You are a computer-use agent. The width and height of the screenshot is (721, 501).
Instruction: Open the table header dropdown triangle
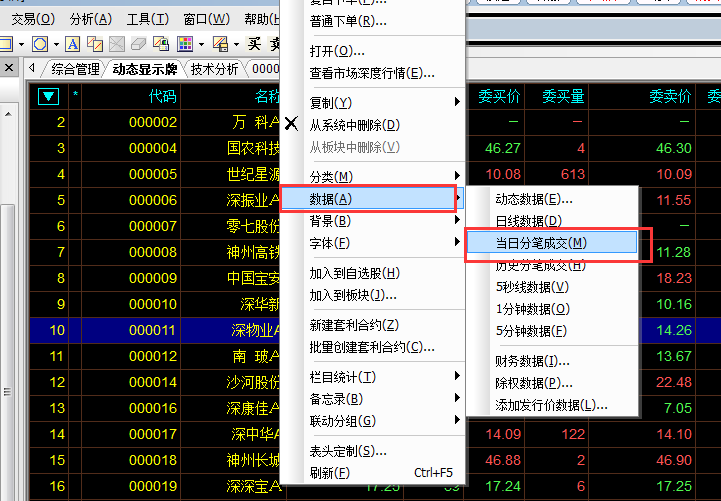(x=49, y=97)
